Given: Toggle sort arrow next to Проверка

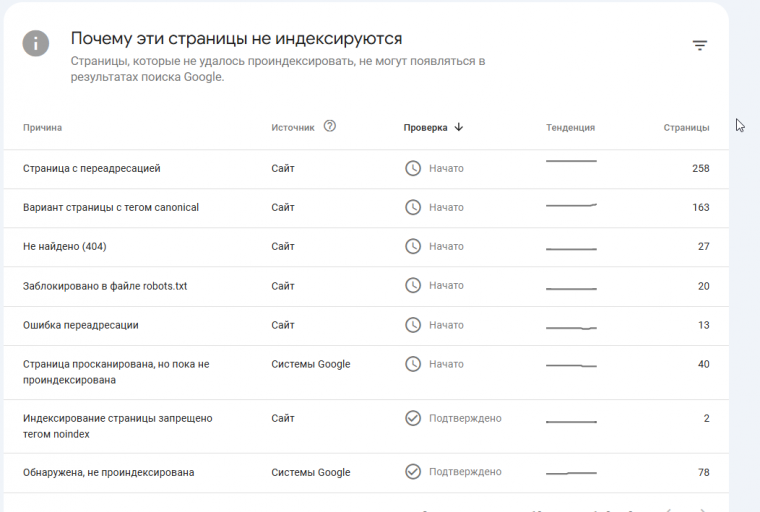Looking at the screenshot, I should click(459, 127).
